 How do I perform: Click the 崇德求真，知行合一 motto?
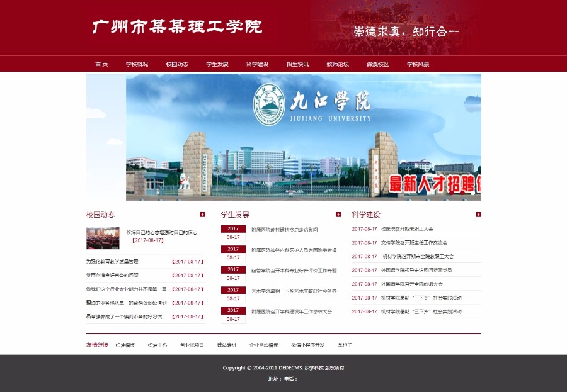[x=406, y=31]
